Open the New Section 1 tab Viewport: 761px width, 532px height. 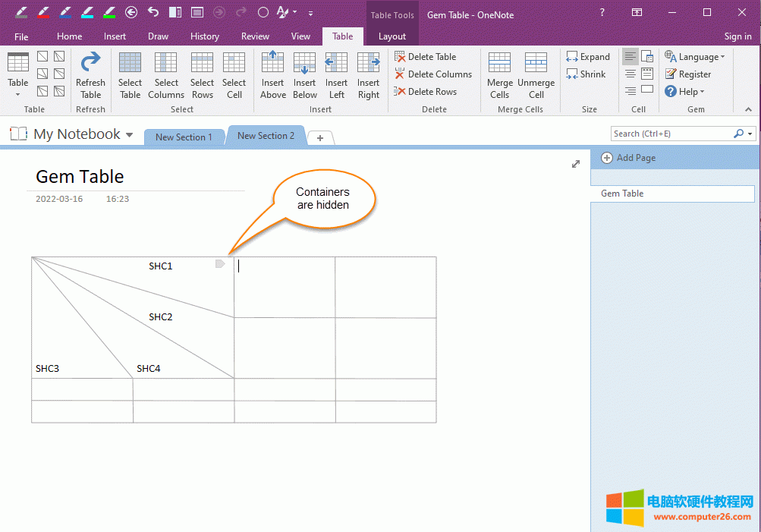[184, 137]
